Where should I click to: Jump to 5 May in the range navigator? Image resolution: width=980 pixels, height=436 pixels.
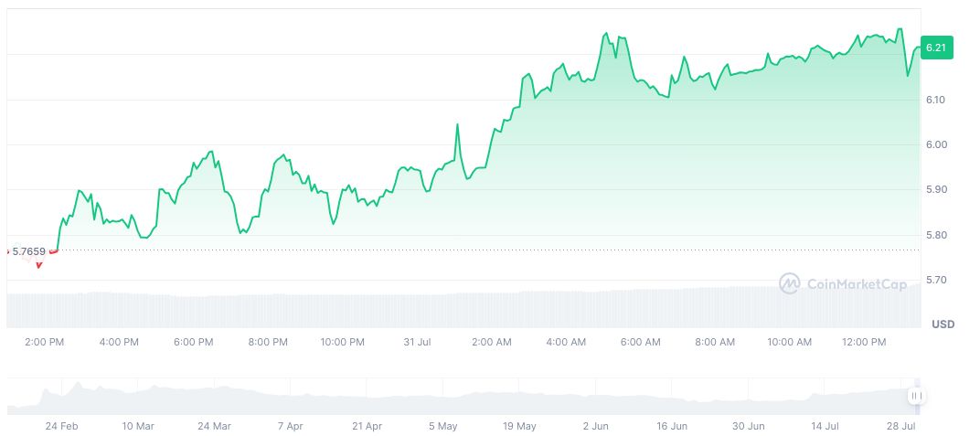(x=442, y=426)
